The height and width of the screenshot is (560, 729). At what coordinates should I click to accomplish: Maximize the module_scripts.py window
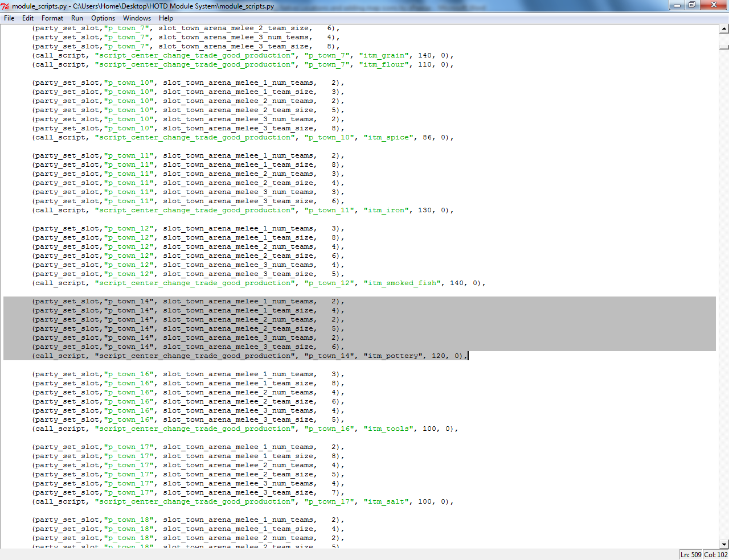[692, 5]
